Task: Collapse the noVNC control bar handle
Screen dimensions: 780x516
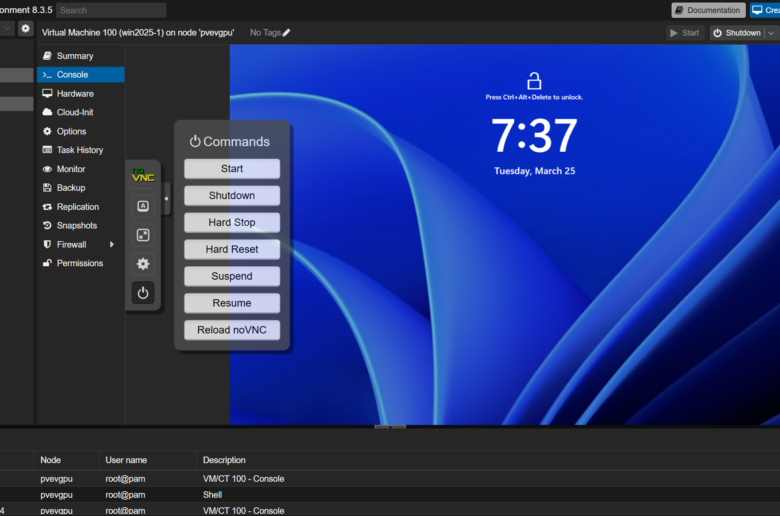Action: 167,199
